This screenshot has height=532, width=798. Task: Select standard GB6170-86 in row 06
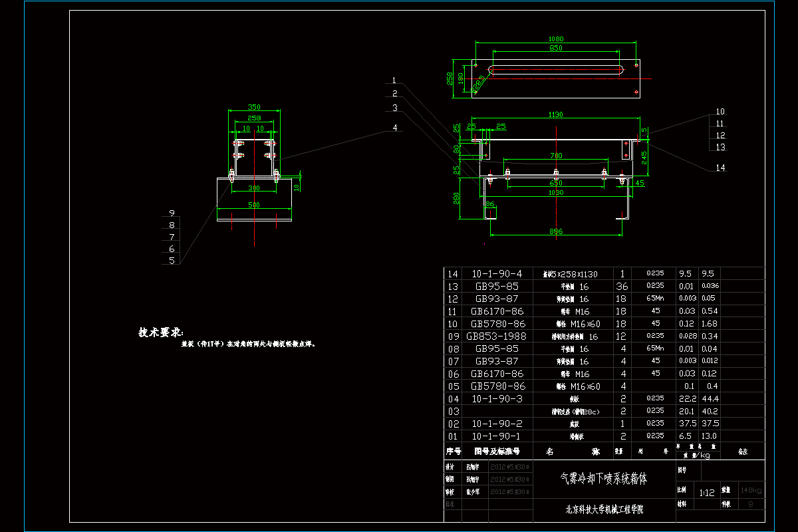tap(497, 374)
